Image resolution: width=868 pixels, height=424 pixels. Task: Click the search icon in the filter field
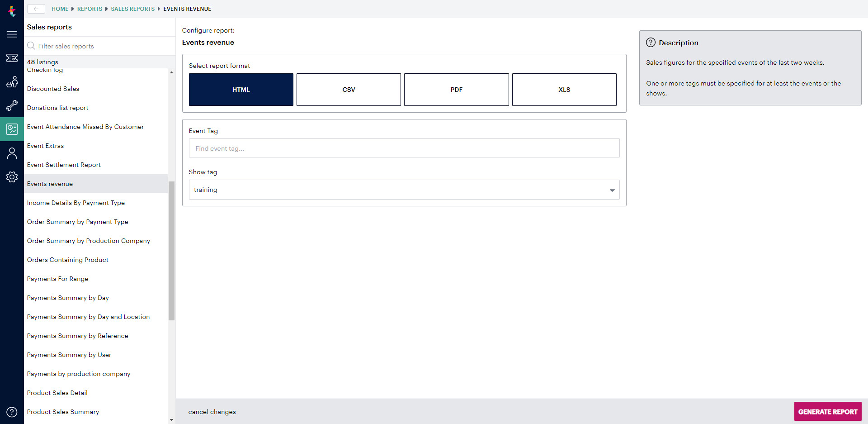coord(31,46)
